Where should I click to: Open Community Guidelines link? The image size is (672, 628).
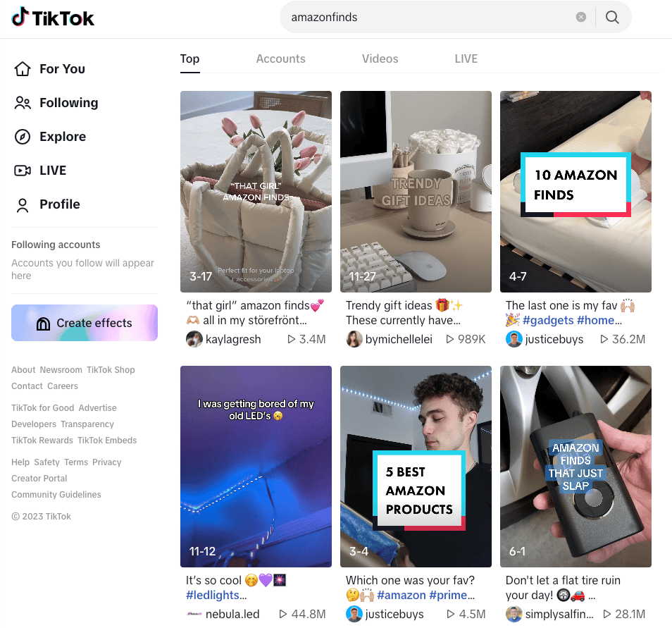click(x=56, y=495)
